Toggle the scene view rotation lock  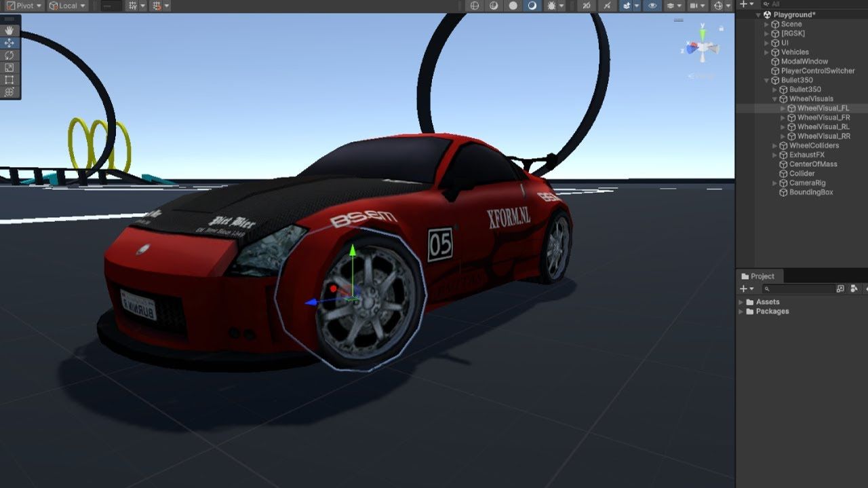[x=722, y=29]
